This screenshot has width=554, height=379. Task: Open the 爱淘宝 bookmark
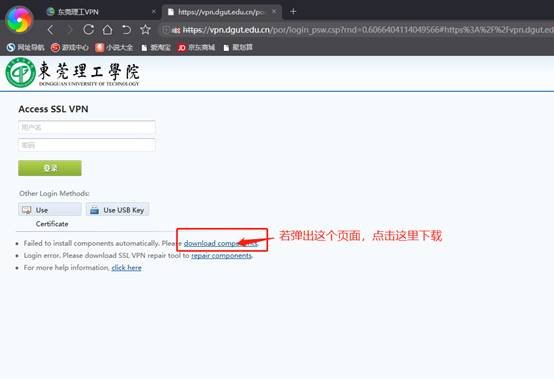coord(156,47)
